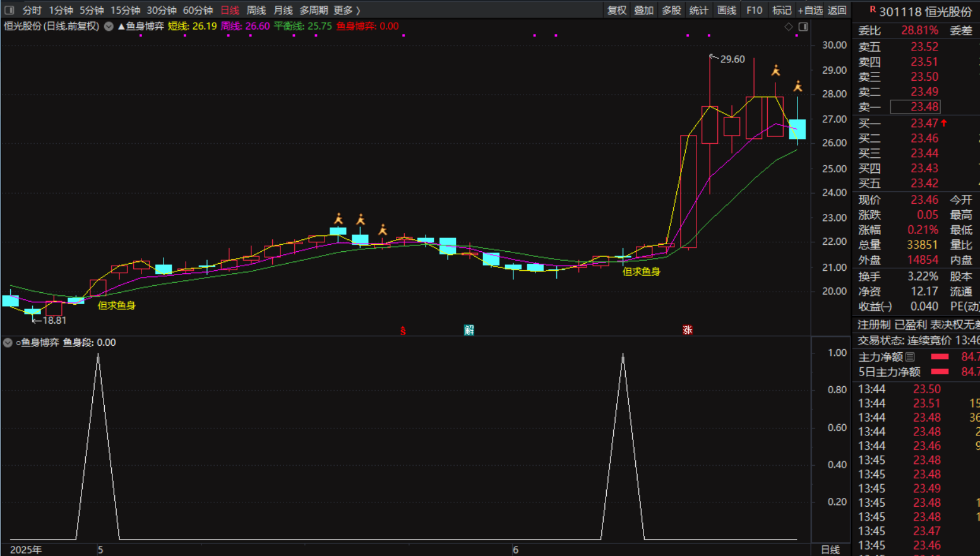Screen dimensions: 980x556
Task: Open the 主力净额 detail list icon
Action: click(x=910, y=357)
